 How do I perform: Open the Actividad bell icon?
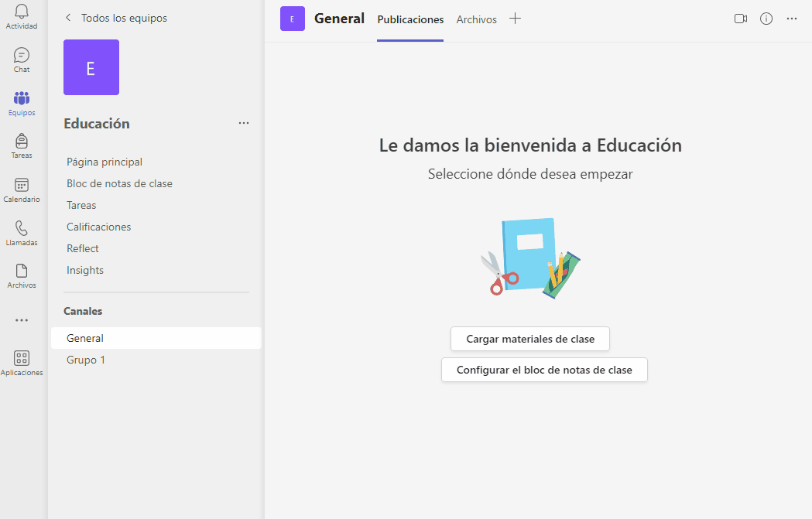click(22, 12)
